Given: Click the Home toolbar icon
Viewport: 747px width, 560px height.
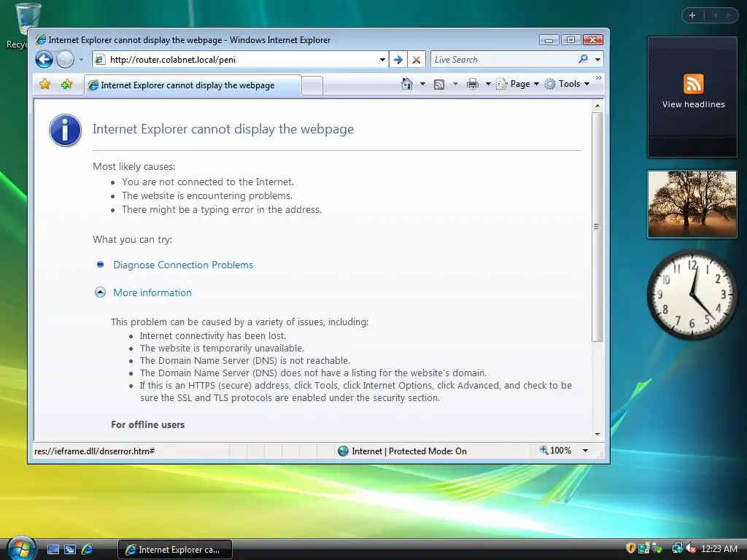Looking at the screenshot, I should [x=406, y=84].
